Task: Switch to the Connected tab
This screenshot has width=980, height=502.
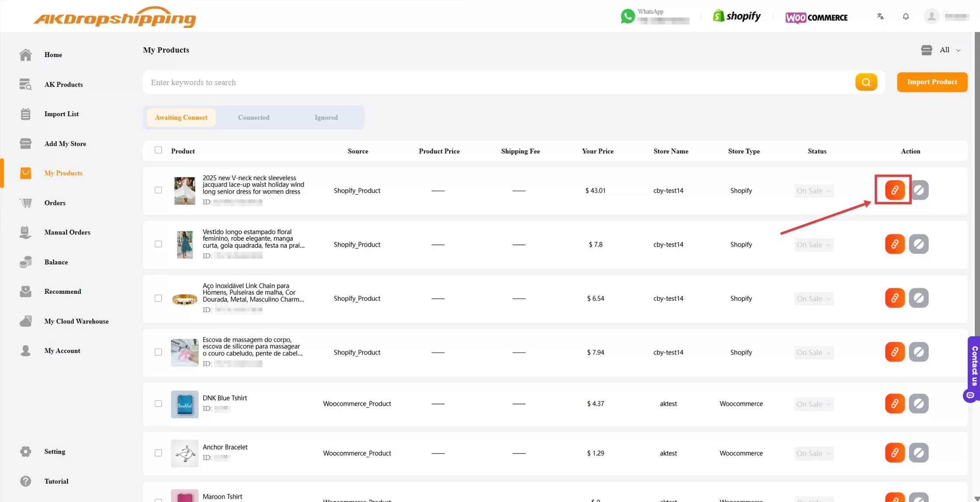Action: 254,117
